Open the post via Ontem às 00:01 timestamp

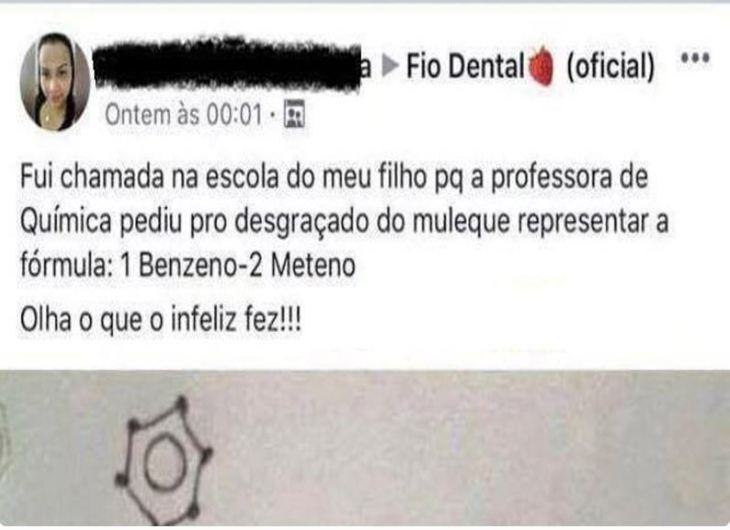coord(183,114)
